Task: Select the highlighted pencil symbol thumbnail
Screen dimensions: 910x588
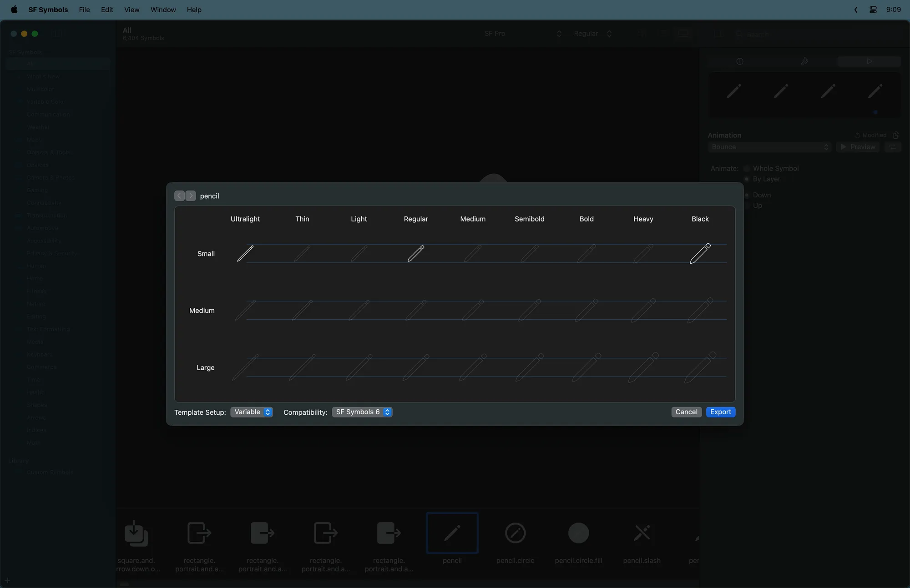Action: (x=452, y=533)
